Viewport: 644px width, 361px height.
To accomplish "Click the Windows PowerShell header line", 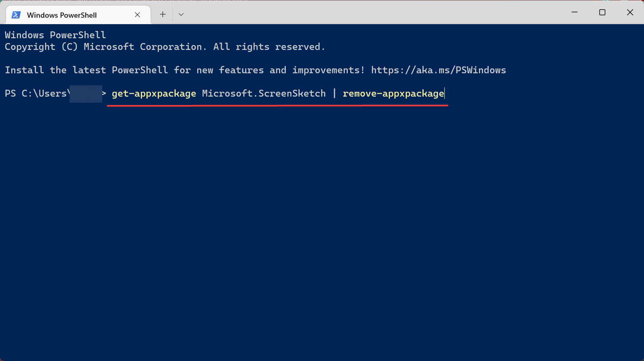I will [55, 35].
